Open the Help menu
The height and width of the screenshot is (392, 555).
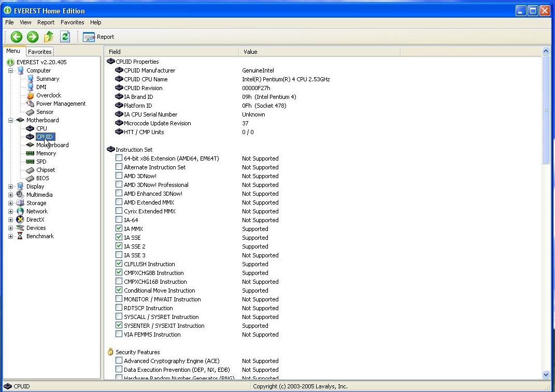[95, 22]
